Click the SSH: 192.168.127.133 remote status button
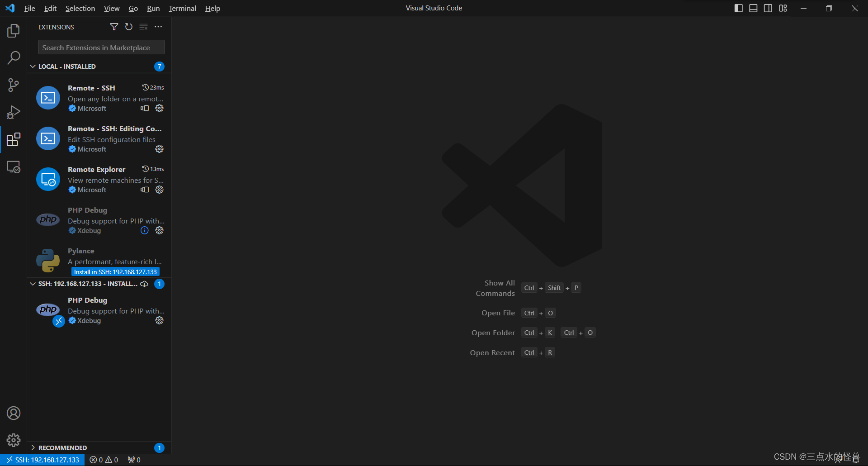868x466 pixels. click(x=42, y=460)
